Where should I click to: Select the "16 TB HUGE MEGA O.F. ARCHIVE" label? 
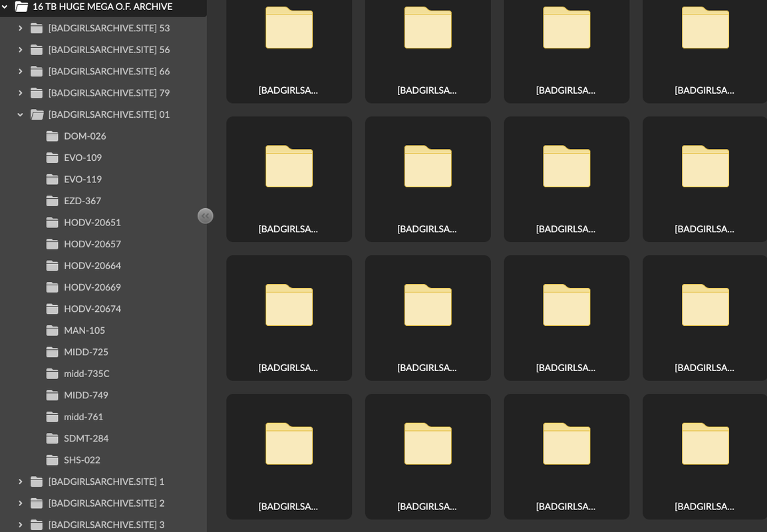(x=102, y=7)
